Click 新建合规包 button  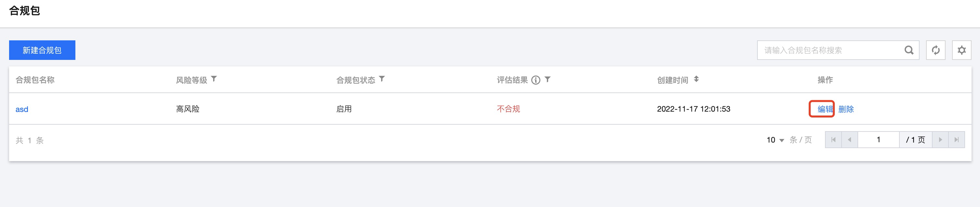pos(42,50)
